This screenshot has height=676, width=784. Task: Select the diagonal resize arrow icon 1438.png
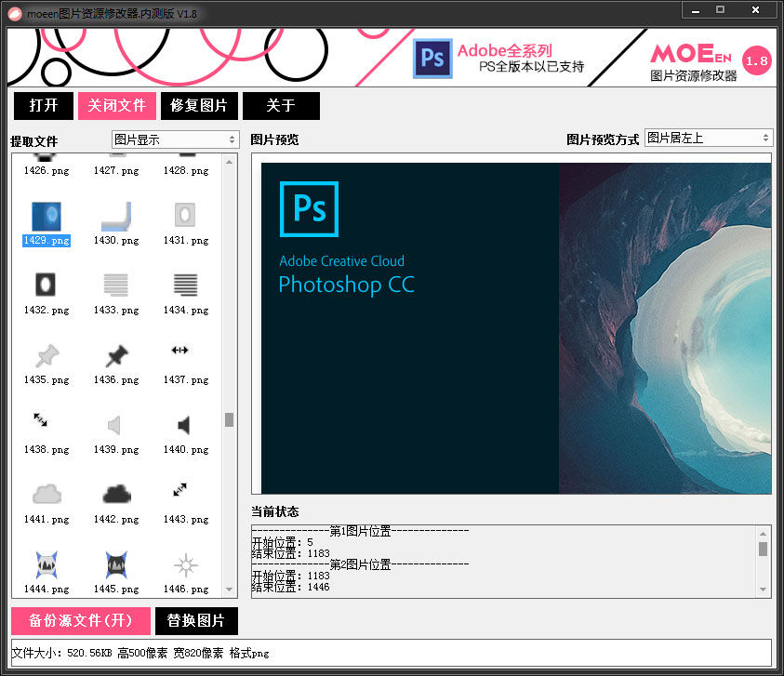(x=41, y=421)
